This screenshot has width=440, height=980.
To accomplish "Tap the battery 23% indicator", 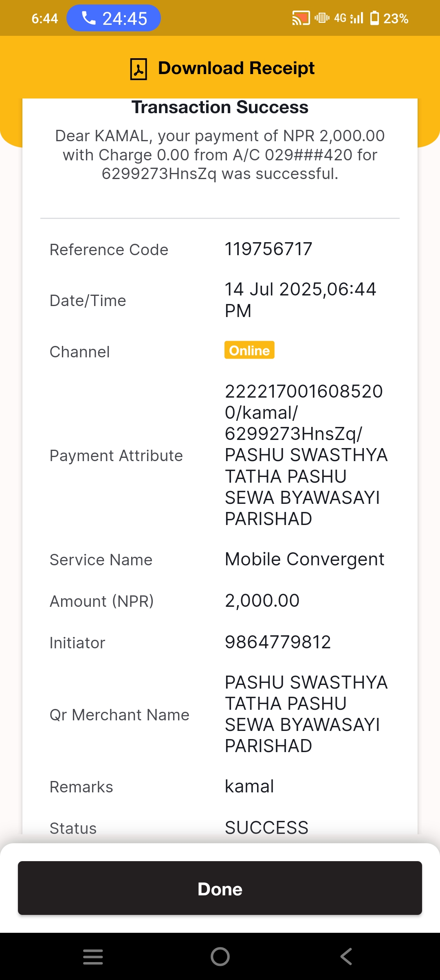I will [x=389, y=18].
